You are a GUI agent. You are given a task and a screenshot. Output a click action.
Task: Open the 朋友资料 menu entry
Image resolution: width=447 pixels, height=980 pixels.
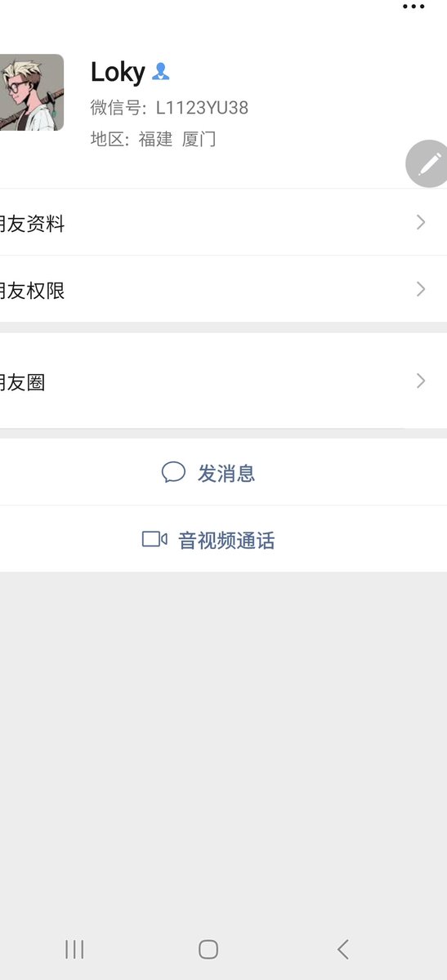coord(223,222)
